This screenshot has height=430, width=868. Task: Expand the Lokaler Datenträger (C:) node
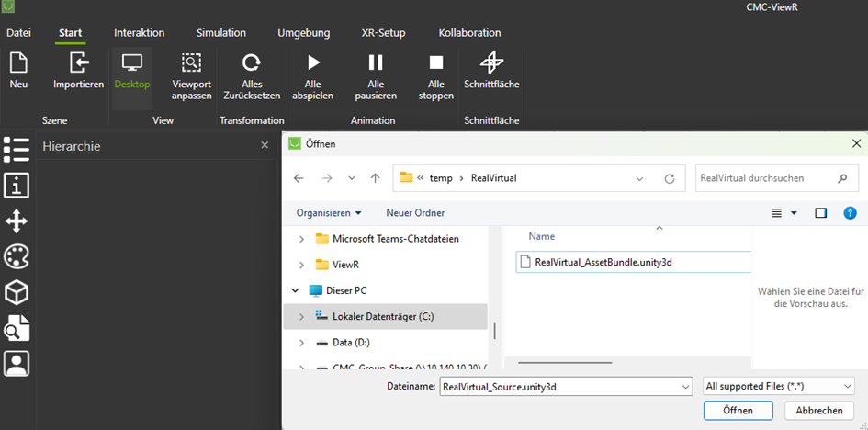click(x=301, y=316)
